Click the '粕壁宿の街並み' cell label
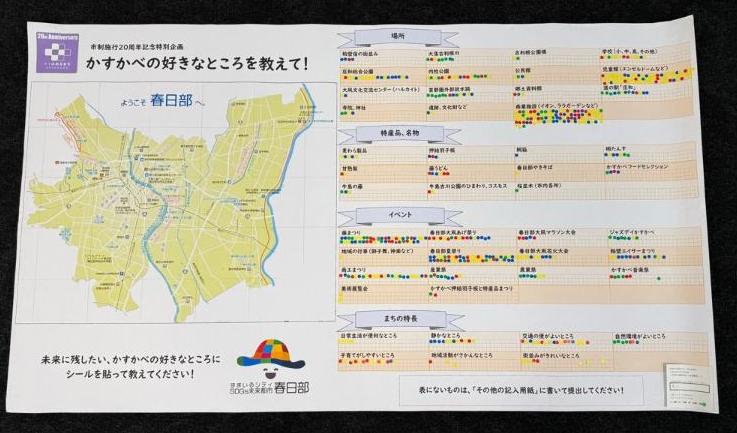The image size is (737, 433). 360,54
